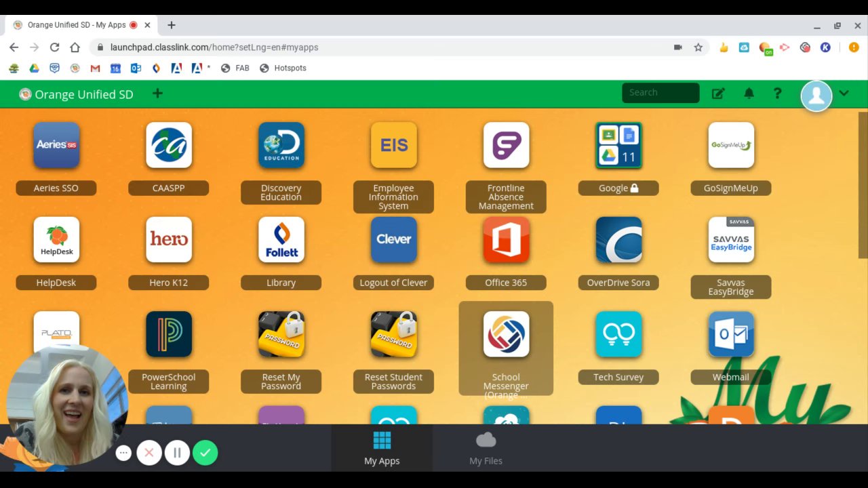Switch to the My Apps tab
This screenshot has width=868, height=488.
[382, 448]
